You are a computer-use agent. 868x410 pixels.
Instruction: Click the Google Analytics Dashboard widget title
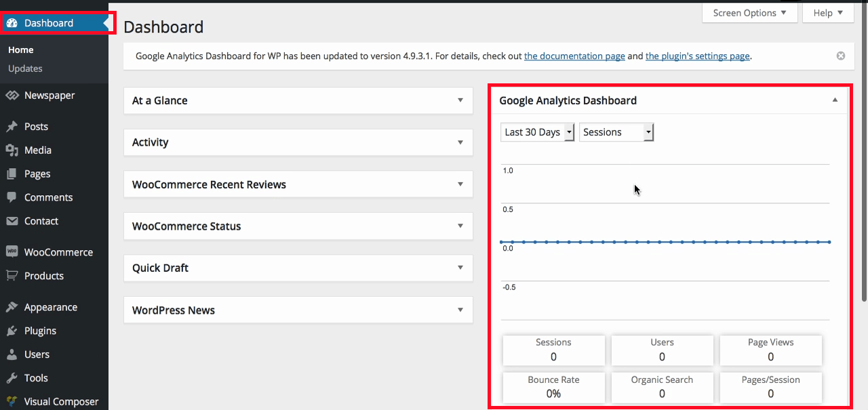point(568,100)
